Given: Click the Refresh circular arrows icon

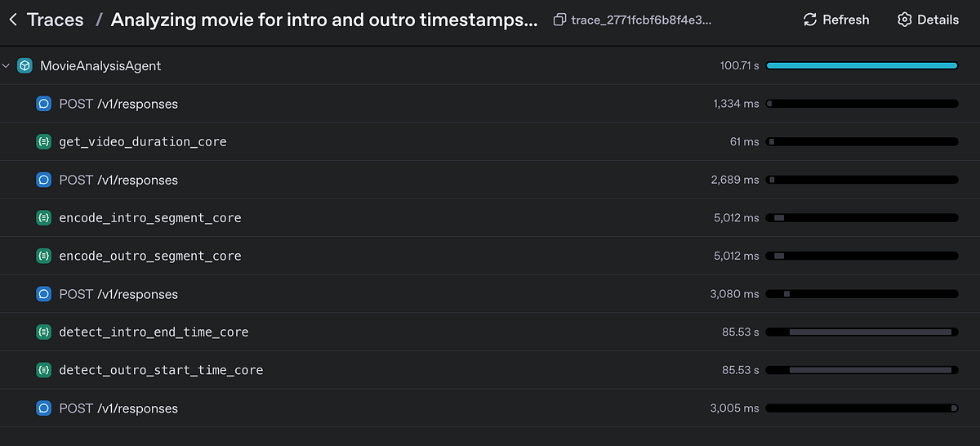Looking at the screenshot, I should pos(810,20).
